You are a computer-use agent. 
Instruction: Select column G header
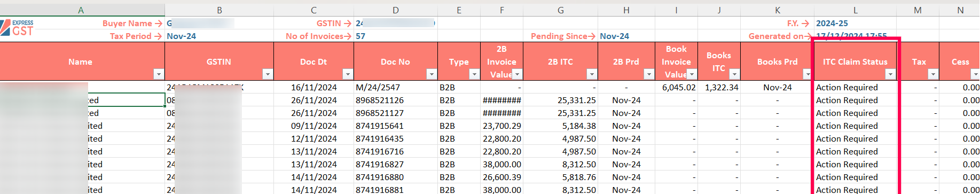coord(560,10)
